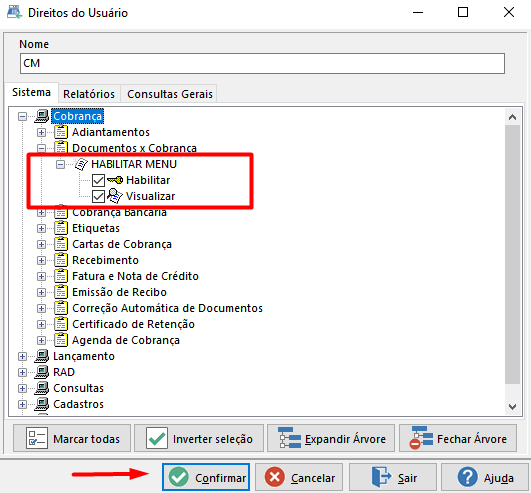Click the Cobrança computer icon
This screenshot has height=493, width=531.
click(x=42, y=116)
